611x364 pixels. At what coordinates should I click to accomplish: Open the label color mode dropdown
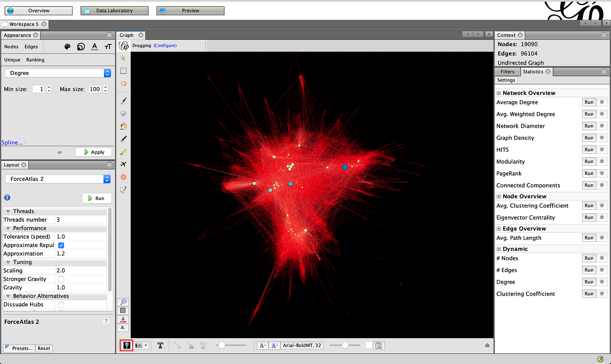(274, 345)
